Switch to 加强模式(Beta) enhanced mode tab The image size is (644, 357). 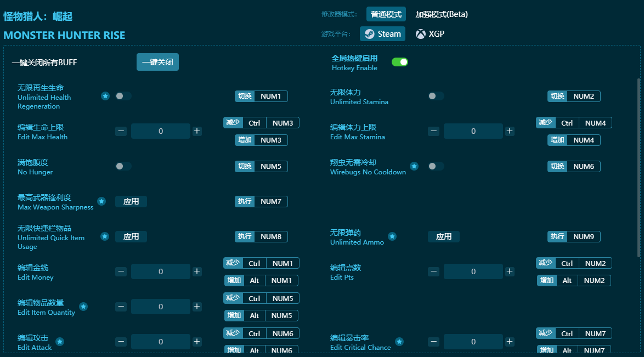coord(441,14)
